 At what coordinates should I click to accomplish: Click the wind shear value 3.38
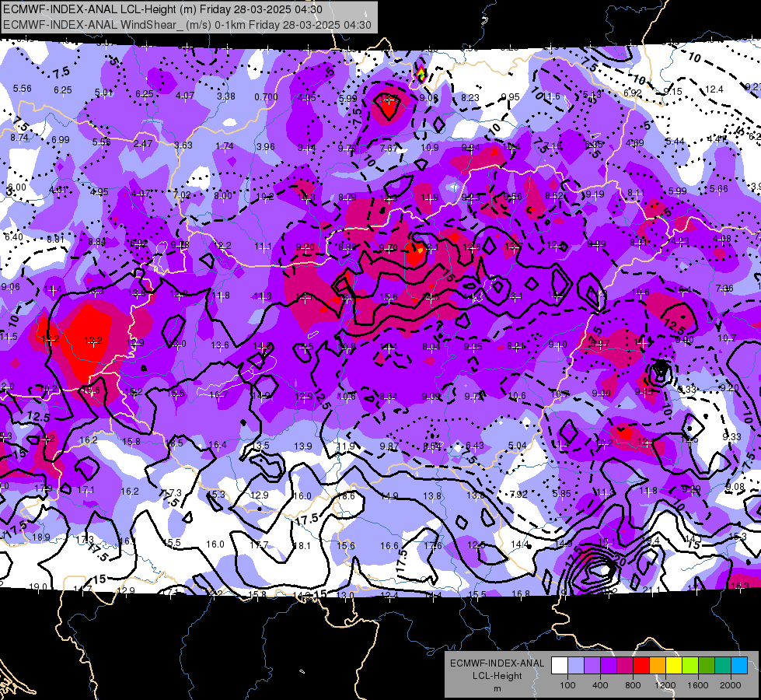tap(225, 96)
